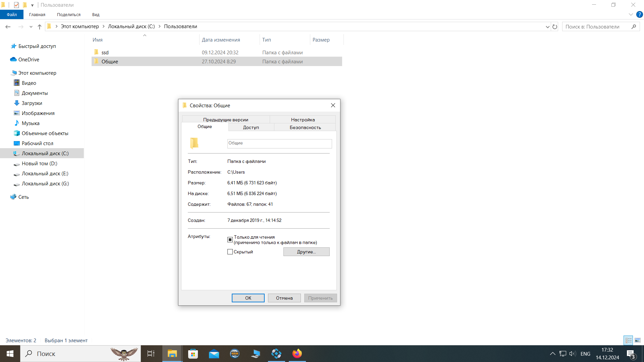Toggle the Только для чтения checkbox
Image resolution: width=644 pixels, height=362 pixels.
pyautogui.click(x=230, y=240)
